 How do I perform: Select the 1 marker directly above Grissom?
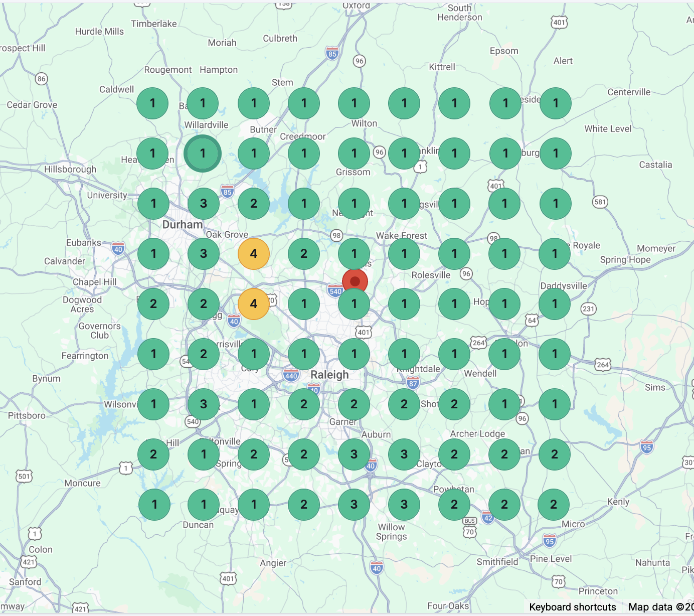(354, 153)
